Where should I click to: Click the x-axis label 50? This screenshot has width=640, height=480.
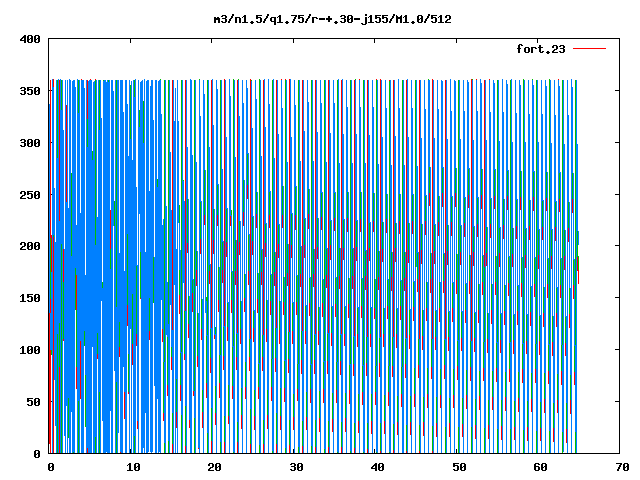click(x=459, y=467)
